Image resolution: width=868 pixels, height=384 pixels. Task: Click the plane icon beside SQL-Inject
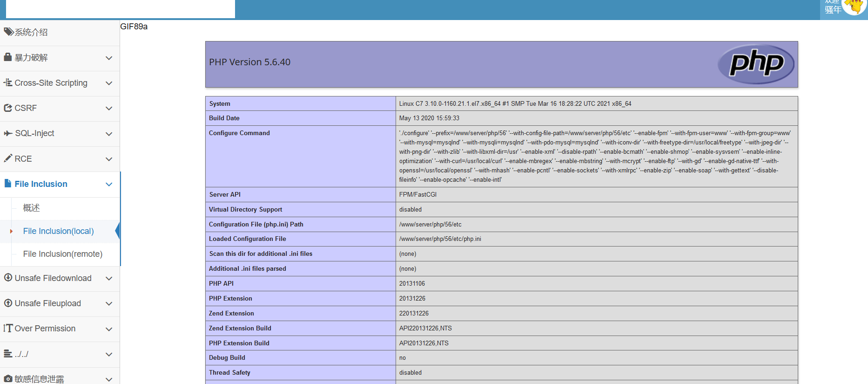coord(8,133)
